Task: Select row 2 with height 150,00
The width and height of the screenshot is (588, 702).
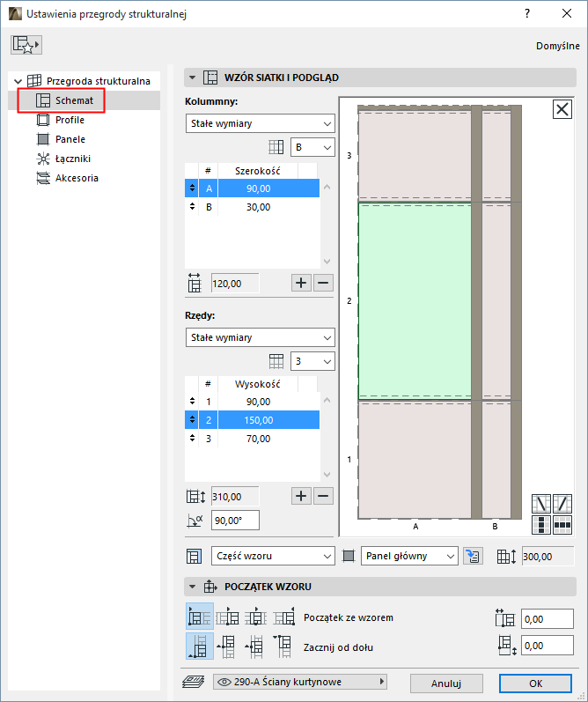Action: (x=252, y=420)
